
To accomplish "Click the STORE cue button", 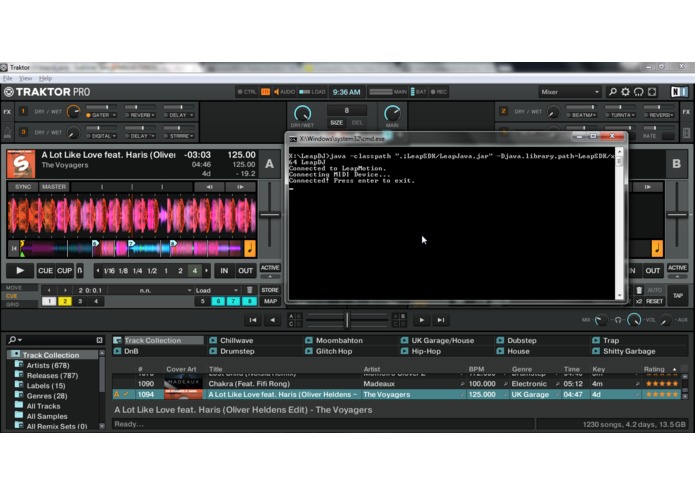I will click(x=270, y=290).
